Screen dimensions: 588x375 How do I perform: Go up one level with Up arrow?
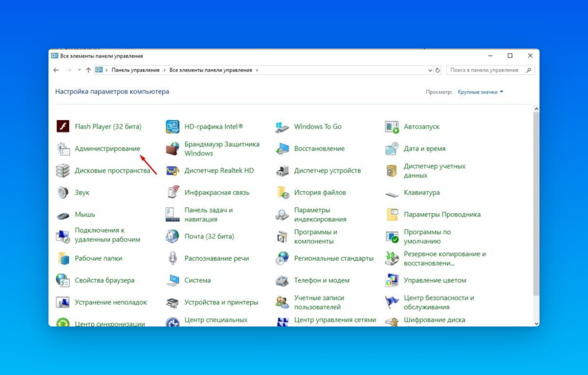pyautogui.click(x=88, y=70)
